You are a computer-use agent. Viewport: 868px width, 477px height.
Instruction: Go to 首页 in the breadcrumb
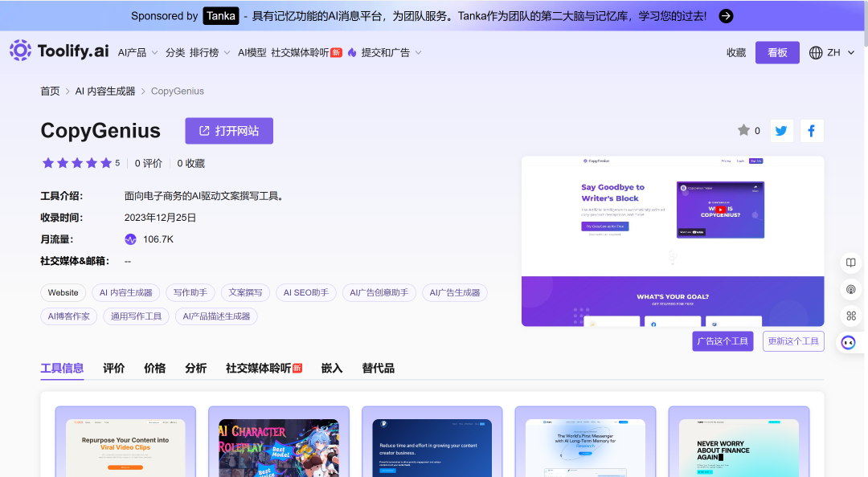tap(50, 92)
